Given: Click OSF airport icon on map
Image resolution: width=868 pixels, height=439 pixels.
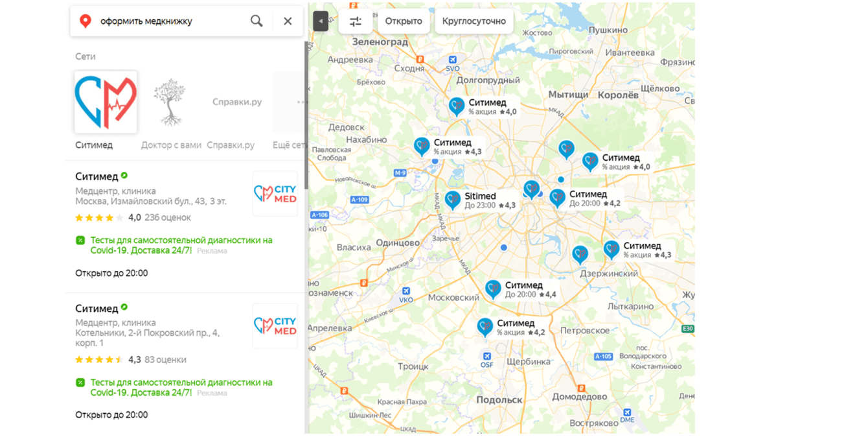Looking at the screenshot, I should click(x=487, y=357).
